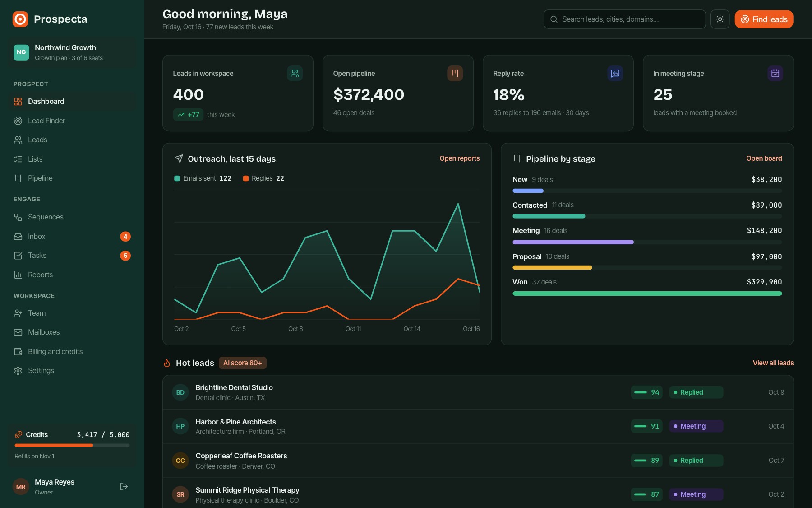The image size is (812, 508).
Task: Open sidebar Settings
Action: click(72, 371)
